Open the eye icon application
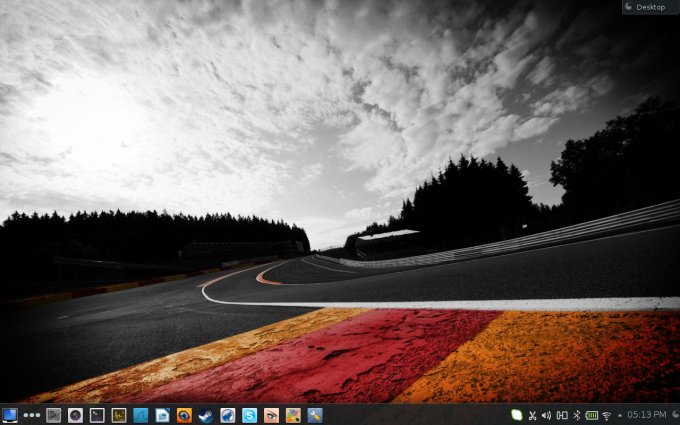The height and width of the screenshot is (425, 680). tap(271, 415)
